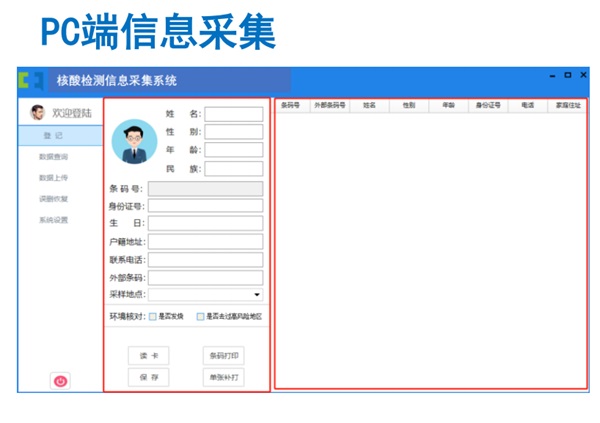Click the 保存 save button
The image size is (600, 423).
147,377
